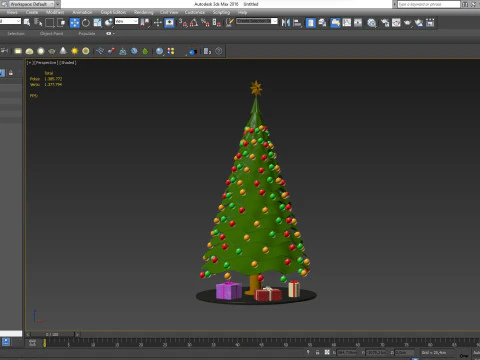
Task: Toggle Window/Crossing selection mode
Action: coord(61,22)
